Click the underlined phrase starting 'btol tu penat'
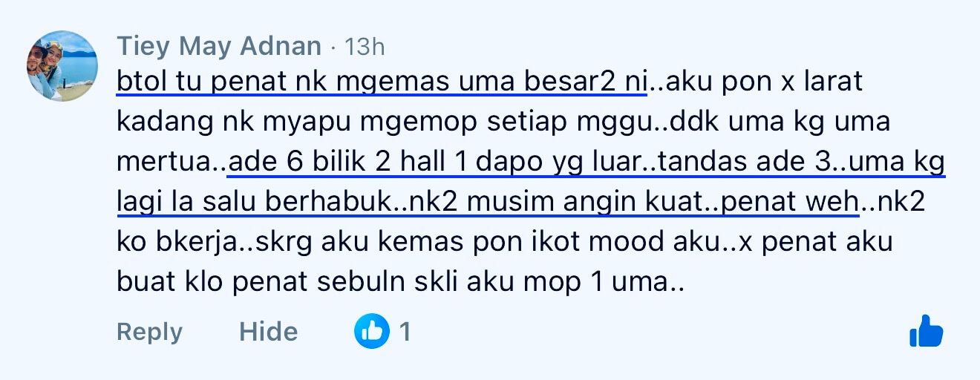Viewport: 980px width, 380px height. 382,82
